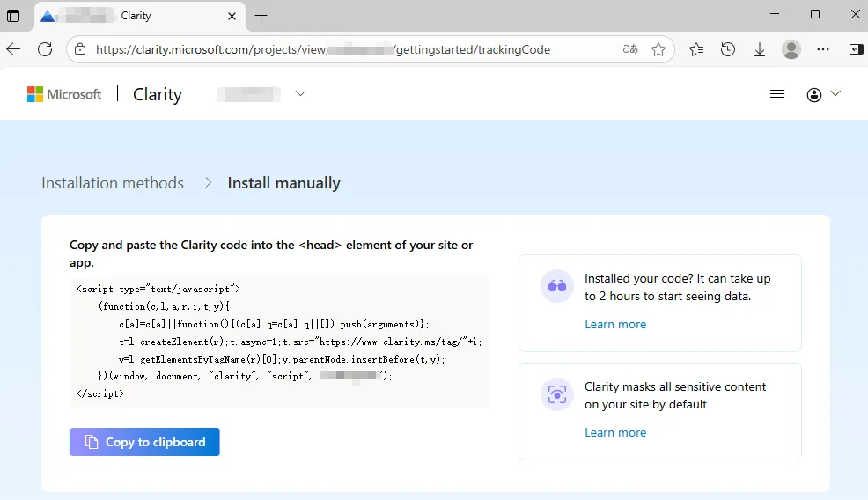Image resolution: width=868 pixels, height=500 pixels.
Task: Open the tab actions menu icon
Action: [x=13, y=16]
